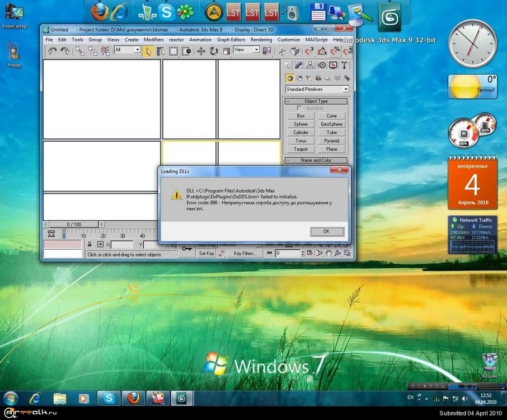Toggle the AutoGrid checkbox
Viewport: 507px width, 420px height.
(300, 108)
